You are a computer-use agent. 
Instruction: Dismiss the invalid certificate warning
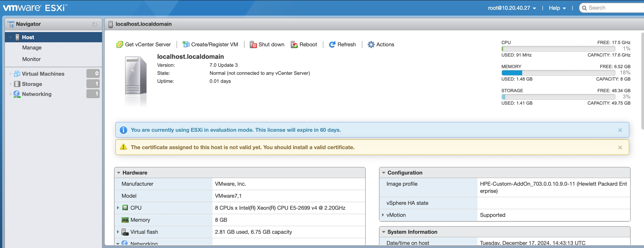coord(620,147)
